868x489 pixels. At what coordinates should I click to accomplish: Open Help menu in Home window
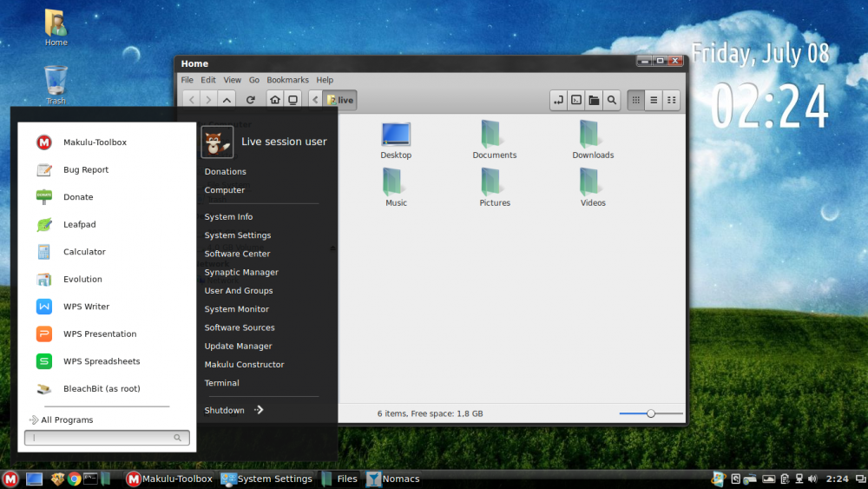tap(325, 80)
